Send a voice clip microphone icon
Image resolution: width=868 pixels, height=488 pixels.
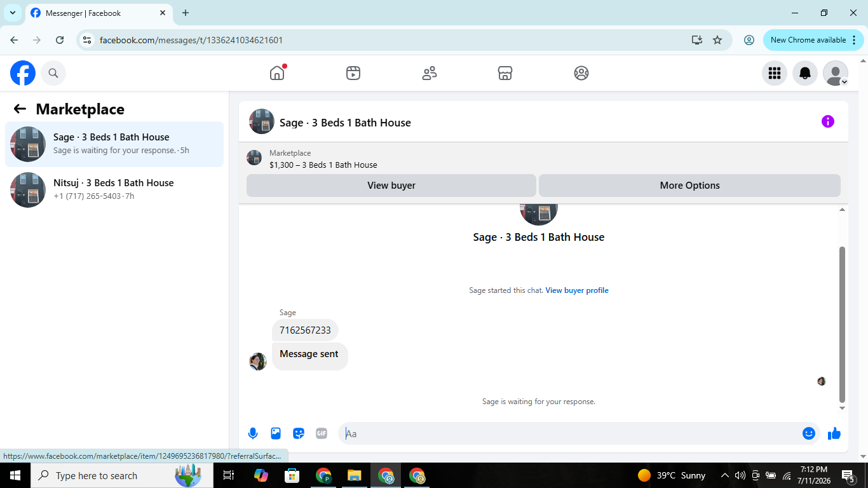click(x=253, y=433)
